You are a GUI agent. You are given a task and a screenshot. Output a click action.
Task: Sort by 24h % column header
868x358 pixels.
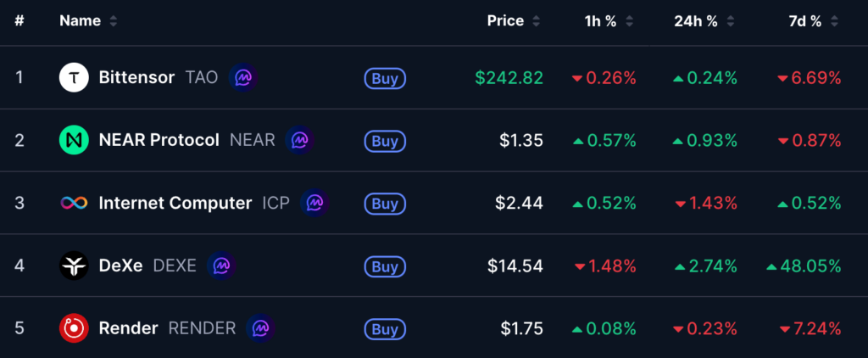[696, 21]
